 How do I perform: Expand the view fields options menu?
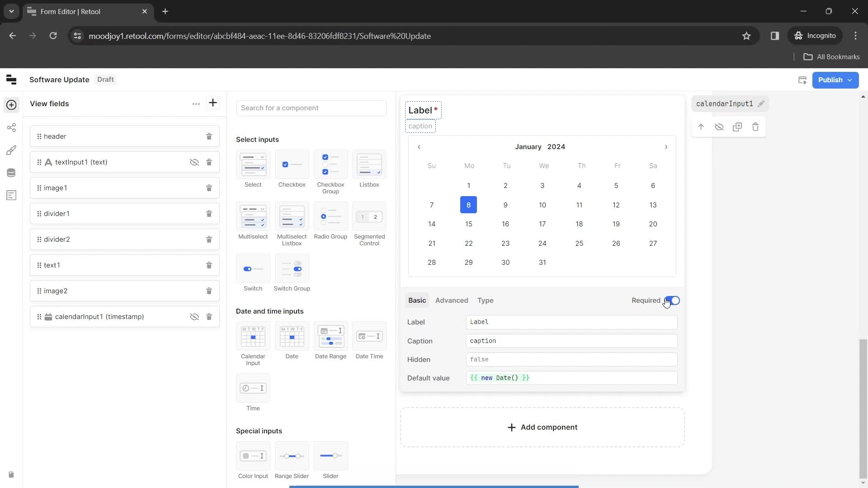click(x=196, y=103)
